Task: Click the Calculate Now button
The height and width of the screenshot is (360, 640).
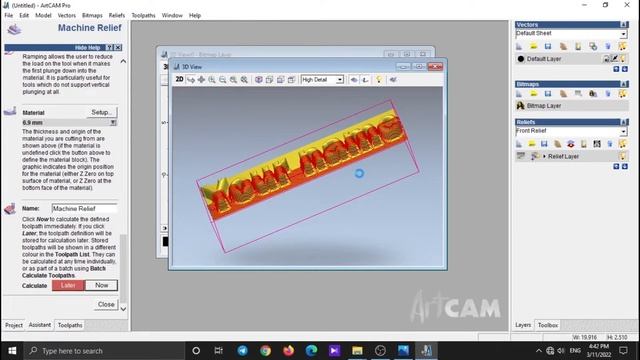Action: point(102,285)
